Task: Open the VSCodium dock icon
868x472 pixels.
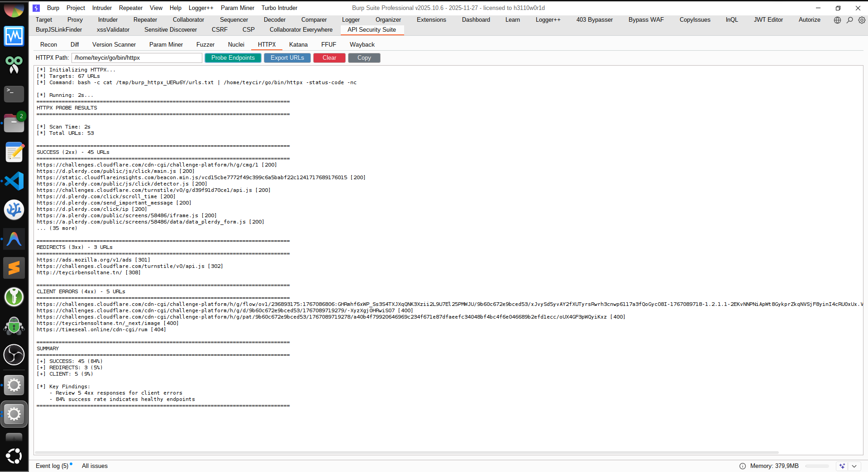Action: tap(14, 210)
